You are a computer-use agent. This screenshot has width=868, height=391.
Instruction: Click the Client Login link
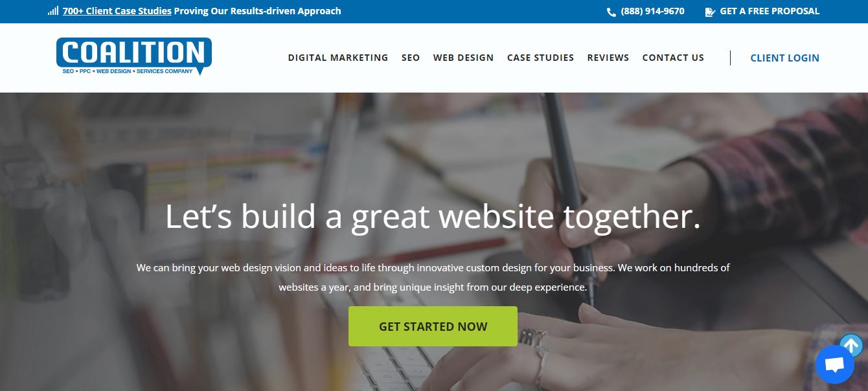784,58
